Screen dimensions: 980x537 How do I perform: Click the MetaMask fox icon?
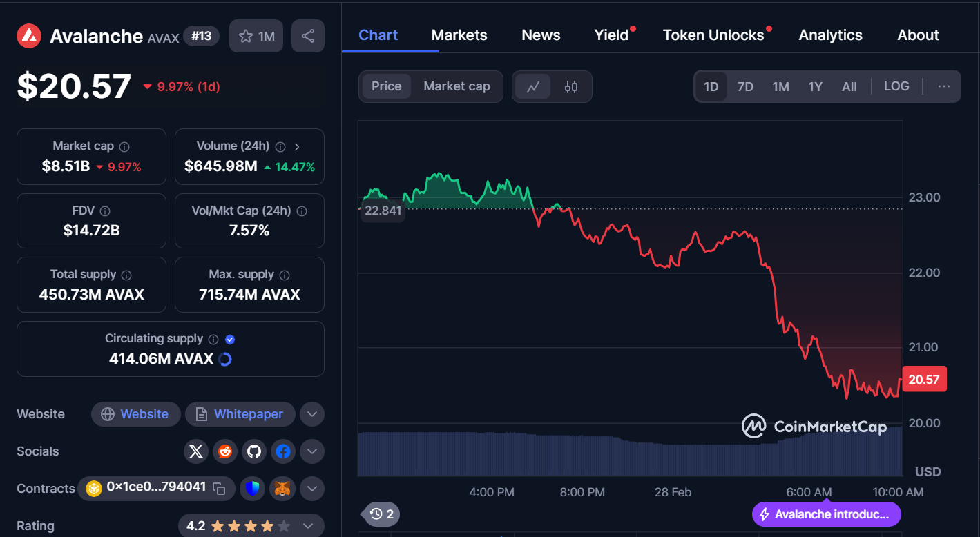click(283, 489)
